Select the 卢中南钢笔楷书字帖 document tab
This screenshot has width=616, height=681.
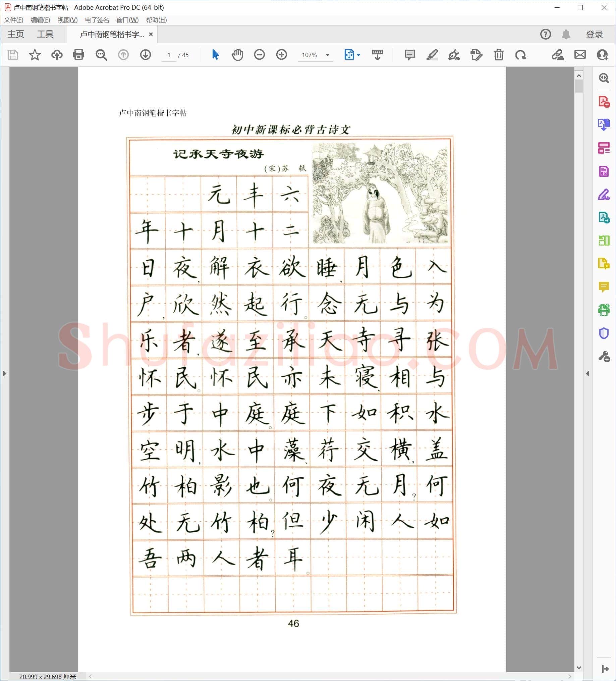tap(112, 35)
